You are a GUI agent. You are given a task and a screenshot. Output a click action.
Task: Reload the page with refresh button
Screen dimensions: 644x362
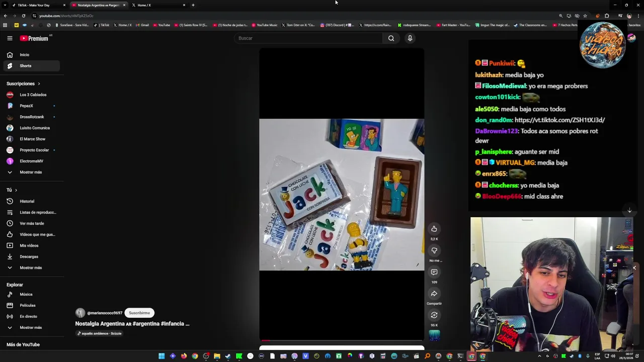coord(23,16)
